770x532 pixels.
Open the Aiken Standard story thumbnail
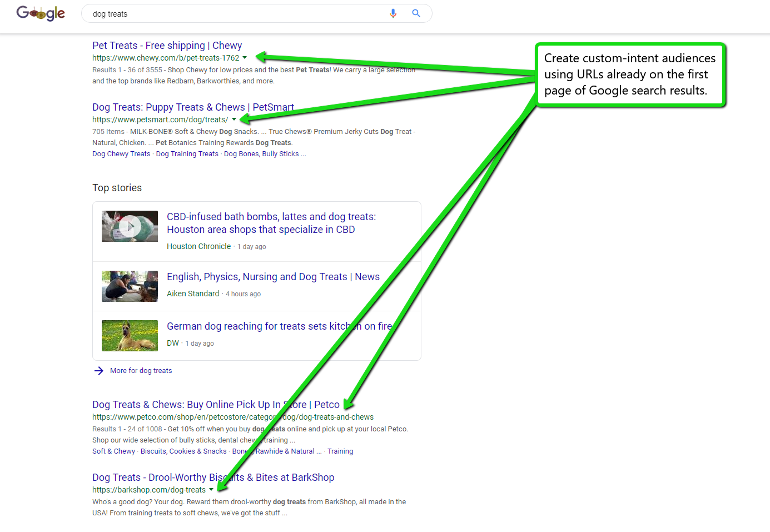(x=130, y=286)
